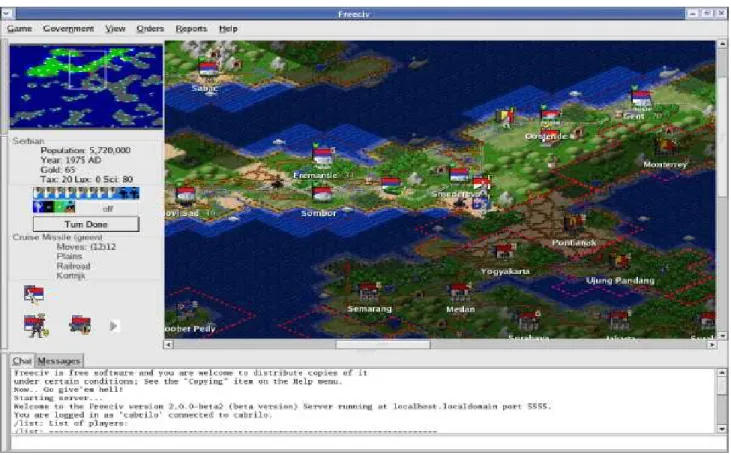Image resolution: width=731 pixels, height=455 pixels.
Task: Click the Surabaya city icon
Action: 529,321
